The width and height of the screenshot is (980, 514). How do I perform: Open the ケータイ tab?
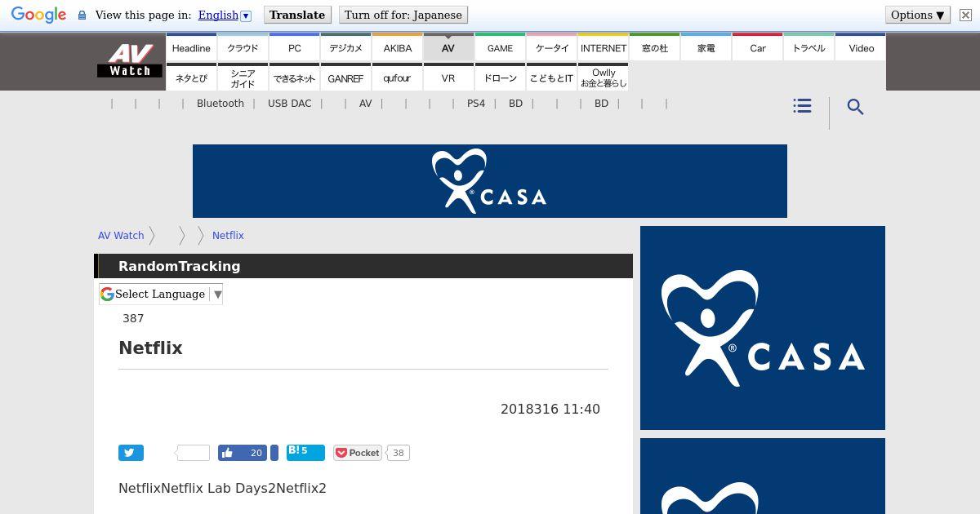coord(551,47)
